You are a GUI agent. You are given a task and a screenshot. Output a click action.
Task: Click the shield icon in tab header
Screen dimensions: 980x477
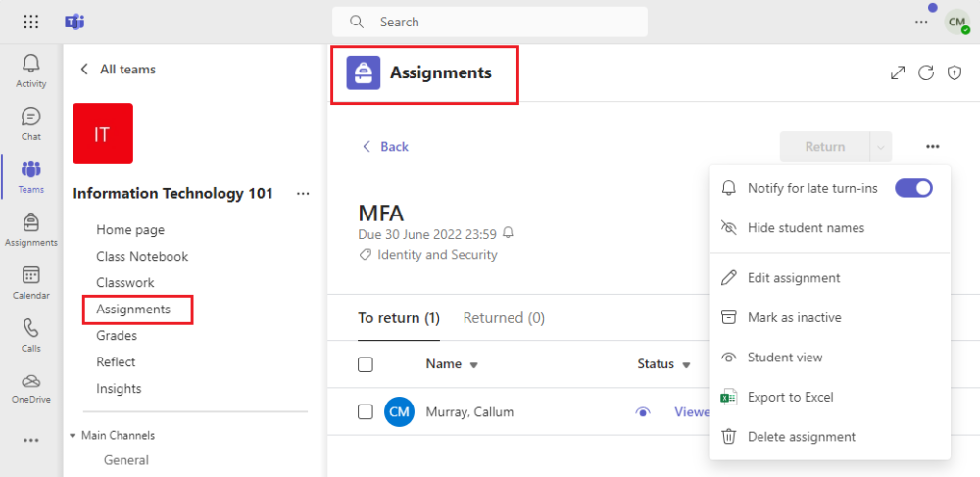pos(954,73)
